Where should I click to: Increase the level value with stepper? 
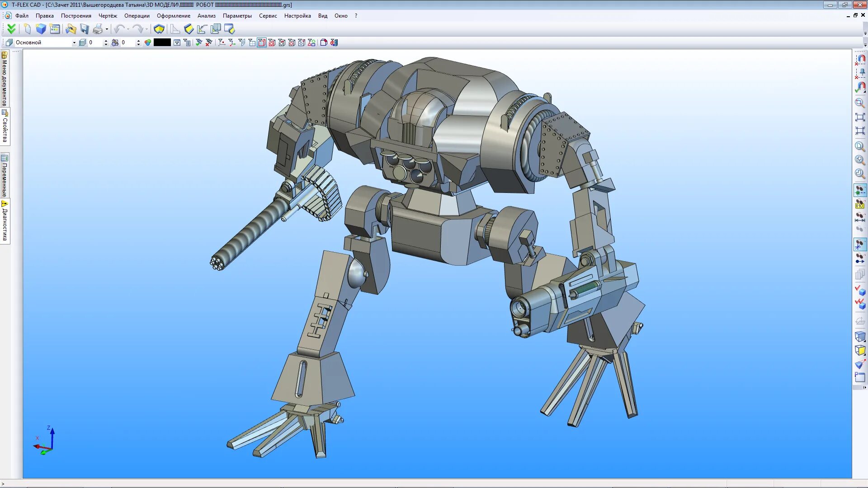[x=106, y=41]
